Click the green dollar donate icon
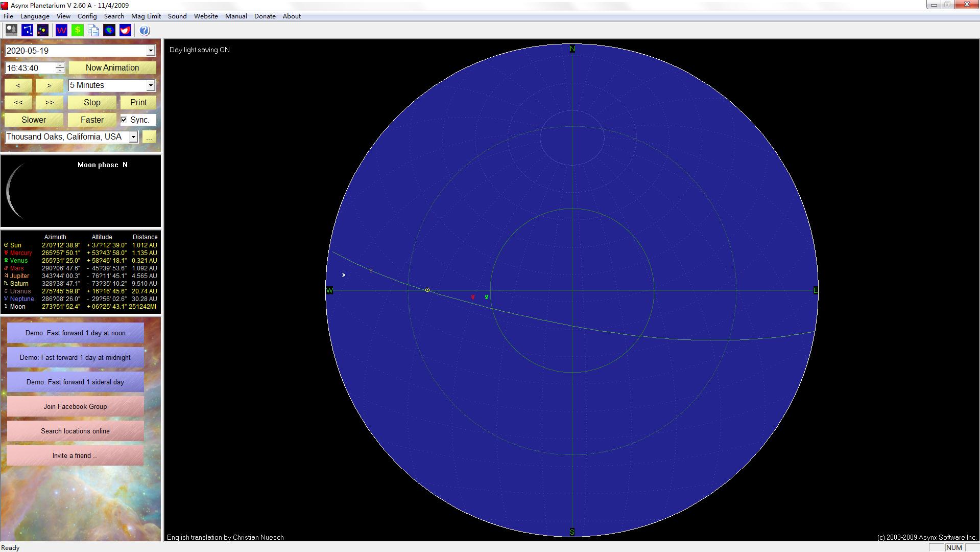The image size is (980, 552). pos(77,30)
